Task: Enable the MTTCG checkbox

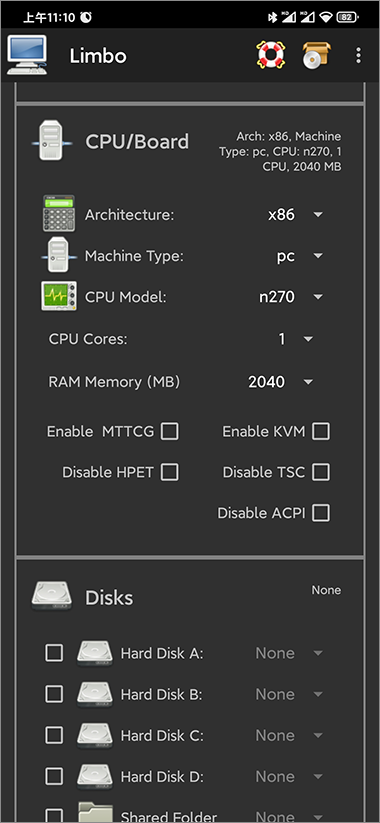Action: point(170,431)
